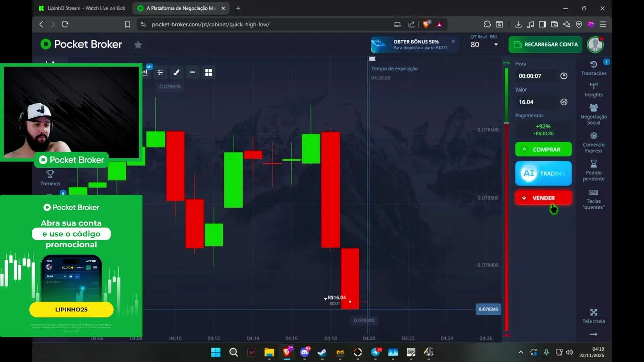Click RECARREGAR CONTA button
Viewport: 644px width, 362px height.
tap(545, 44)
